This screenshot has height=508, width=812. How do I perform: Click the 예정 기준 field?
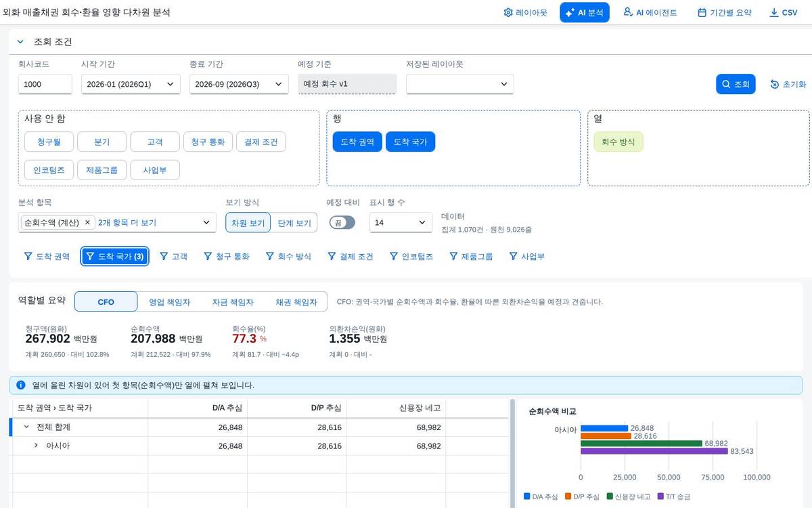(347, 84)
